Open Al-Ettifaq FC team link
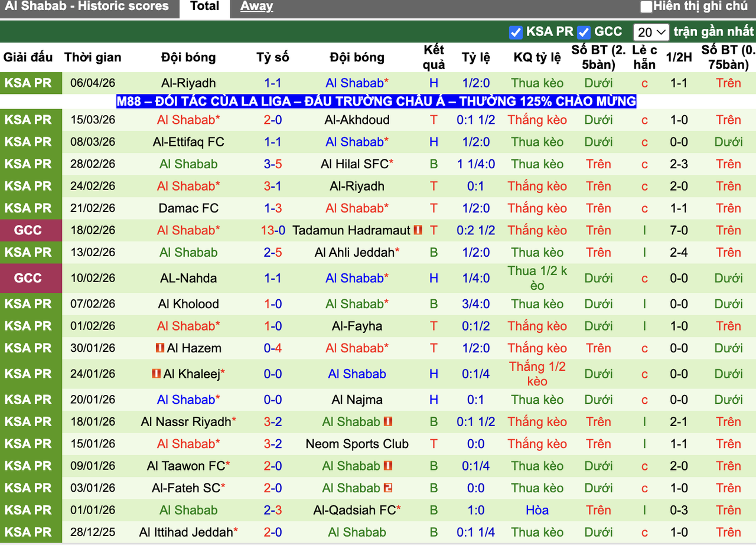This screenshot has width=756, height=546. coord(188,142)
